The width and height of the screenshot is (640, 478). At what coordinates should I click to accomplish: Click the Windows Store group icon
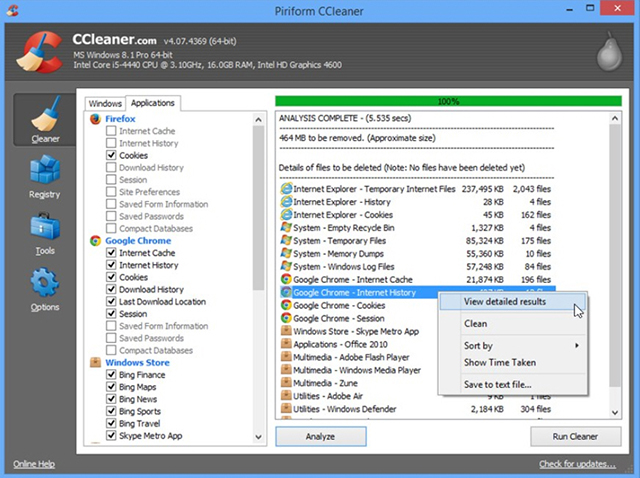point(96,362)
